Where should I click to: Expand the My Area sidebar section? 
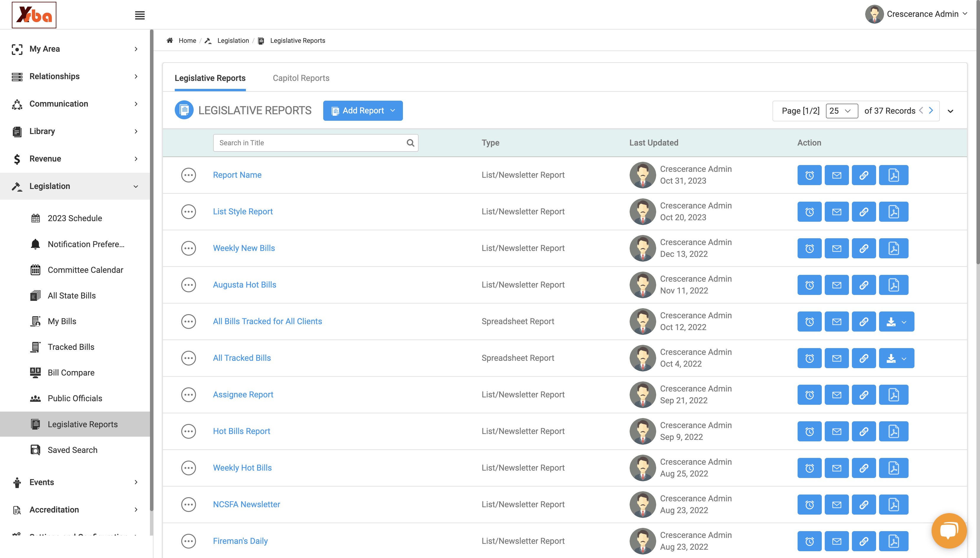pyautogui.click(x=75, y=49)
